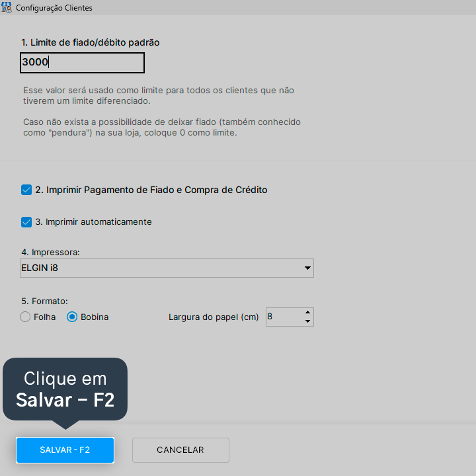
Task: Uncheck Imprimir Pagamento de Fiado checkbox
Action: (26, 190)
